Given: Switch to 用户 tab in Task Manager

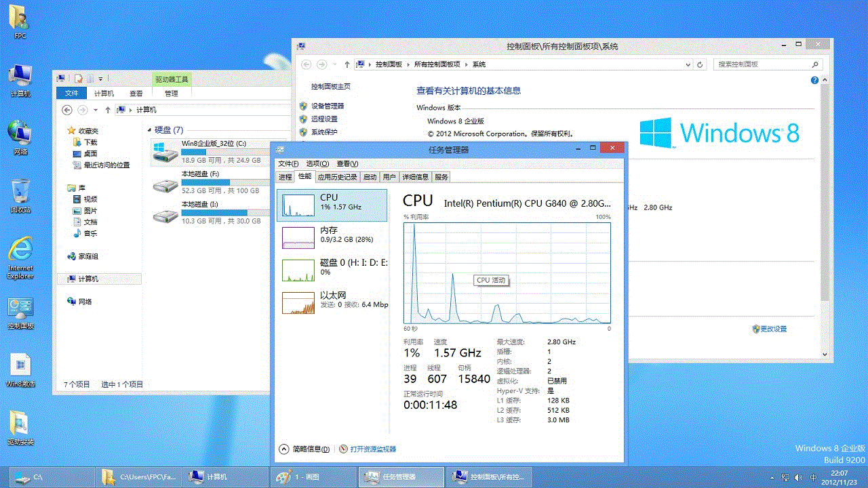Looking at the screenshot, I should click(389, 177).
